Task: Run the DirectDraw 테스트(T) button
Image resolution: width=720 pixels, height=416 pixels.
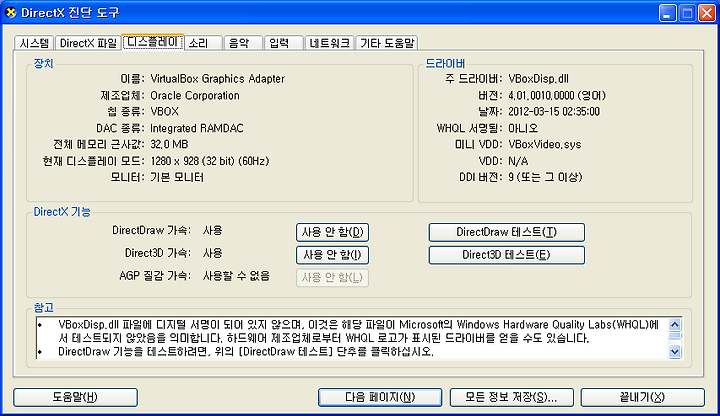Action: [506, 232]
